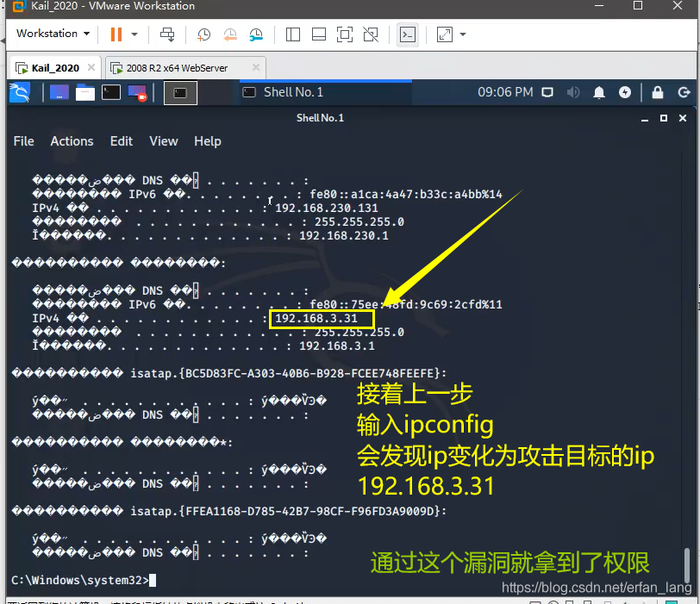
Task: Mute audio via the volume icon
Action: tap(573, 92)
